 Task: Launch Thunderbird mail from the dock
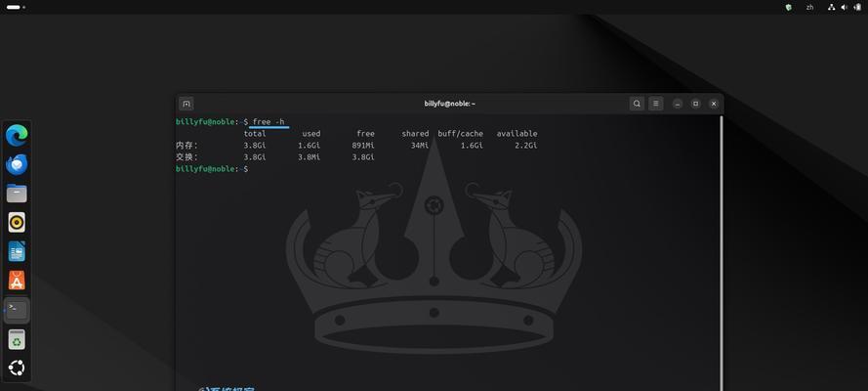17,164
